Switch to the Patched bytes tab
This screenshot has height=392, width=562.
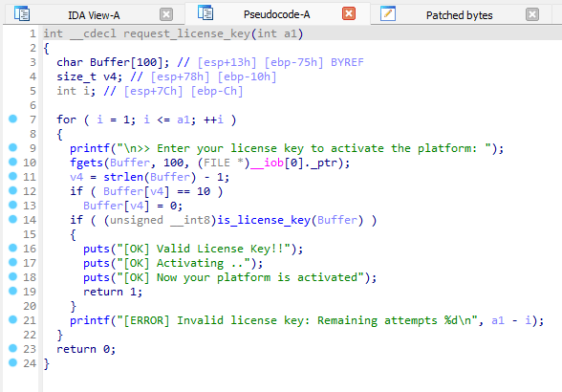click(x=459, y=15)
